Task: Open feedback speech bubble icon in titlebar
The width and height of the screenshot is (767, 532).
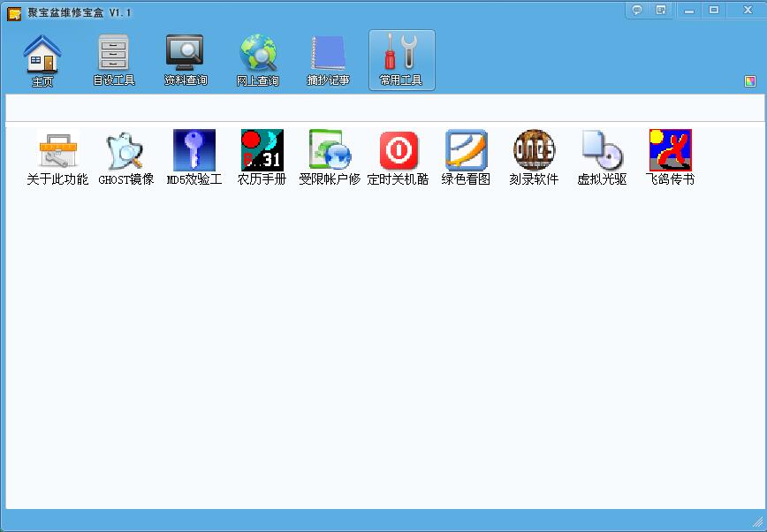Action: pyautogui.click(x=637, y=10)
